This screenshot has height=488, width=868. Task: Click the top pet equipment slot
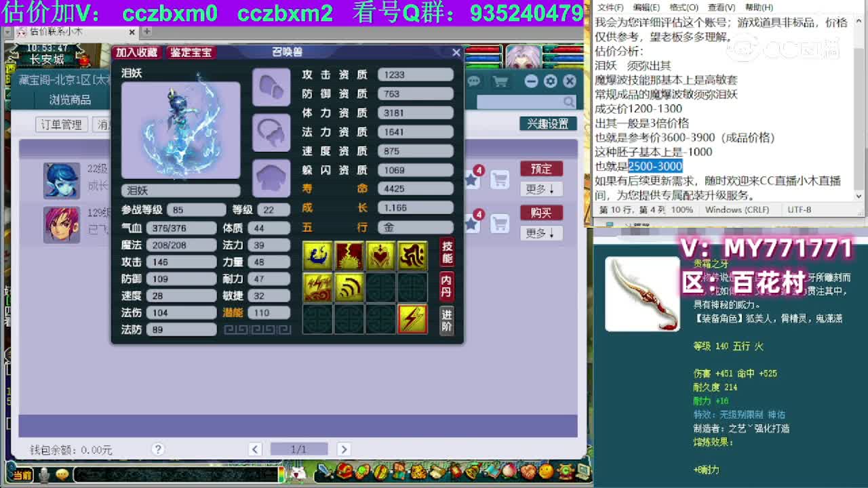271,87
